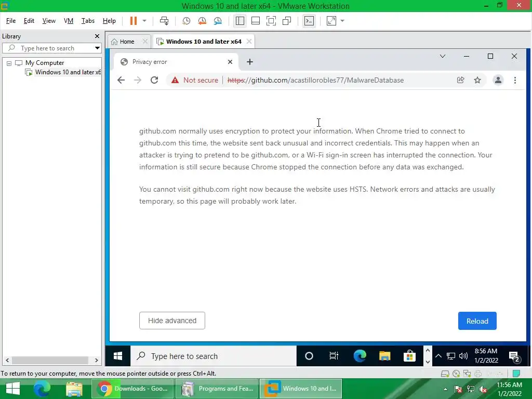Open the Help menu

coord(109,21)
